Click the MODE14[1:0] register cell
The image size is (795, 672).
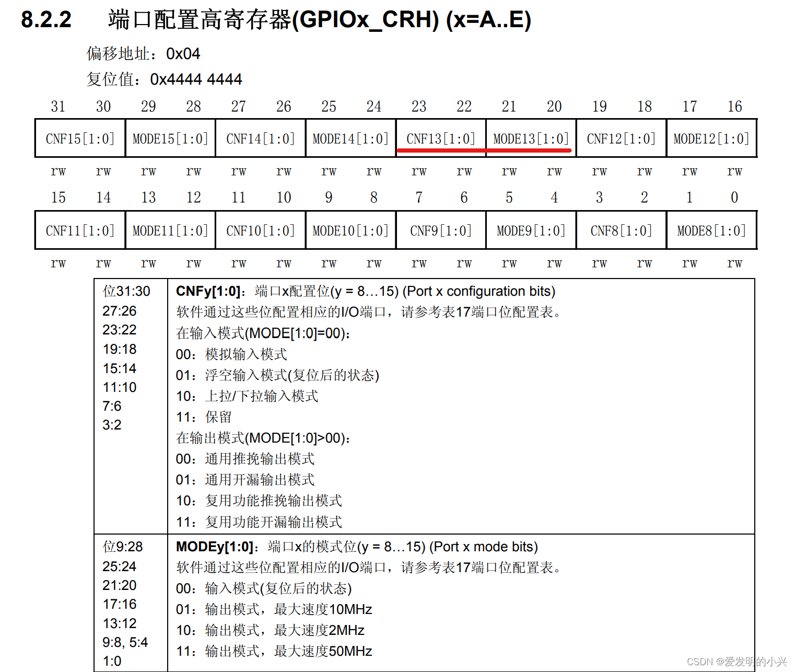350,138
